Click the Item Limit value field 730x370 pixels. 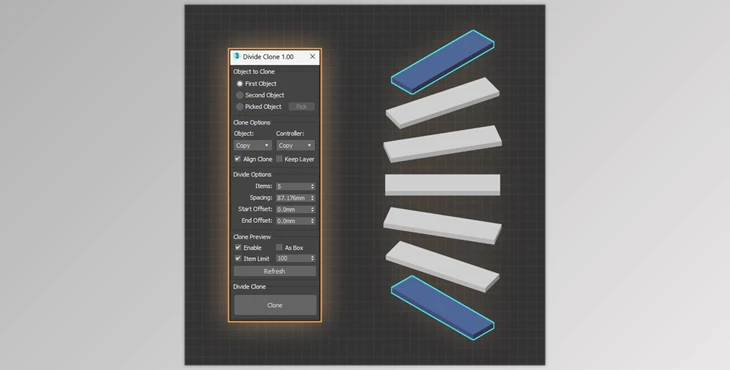click(x=293, y=258)
